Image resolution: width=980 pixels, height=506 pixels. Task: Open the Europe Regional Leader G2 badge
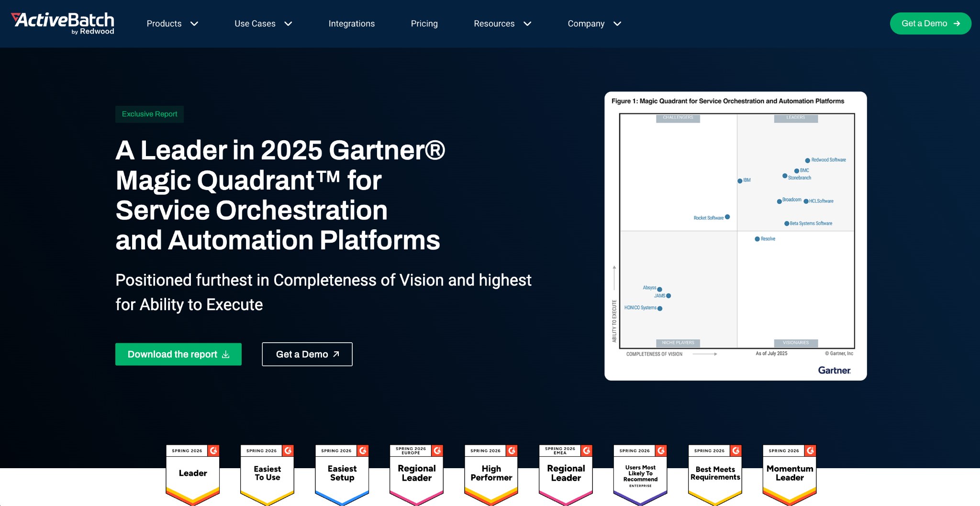[417, 475]
